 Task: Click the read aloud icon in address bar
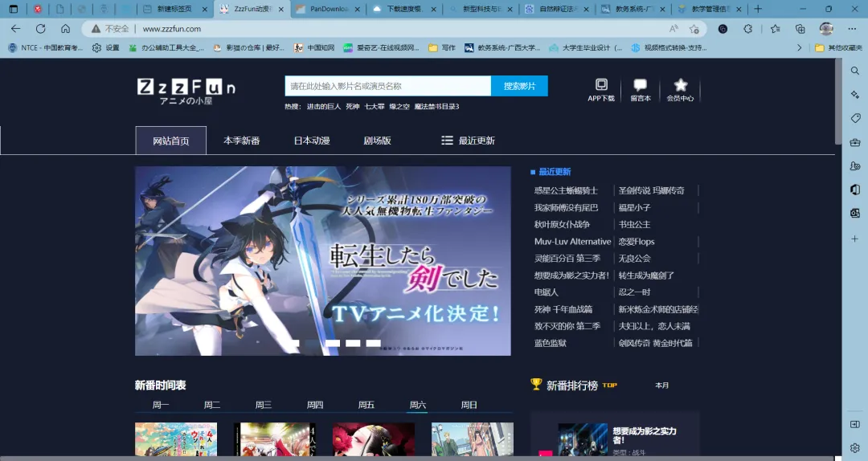tap(674, 29)
